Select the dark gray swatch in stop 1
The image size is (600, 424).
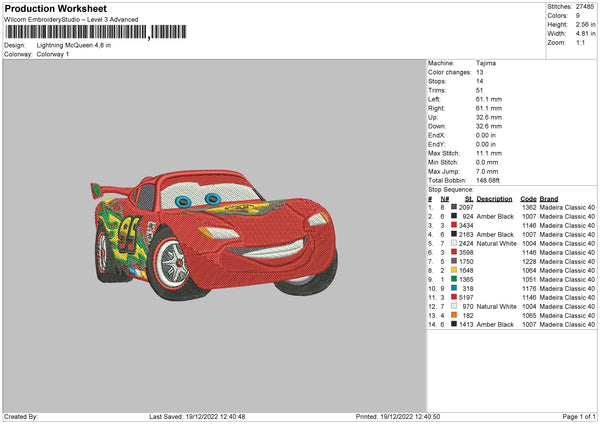[455, 207]
